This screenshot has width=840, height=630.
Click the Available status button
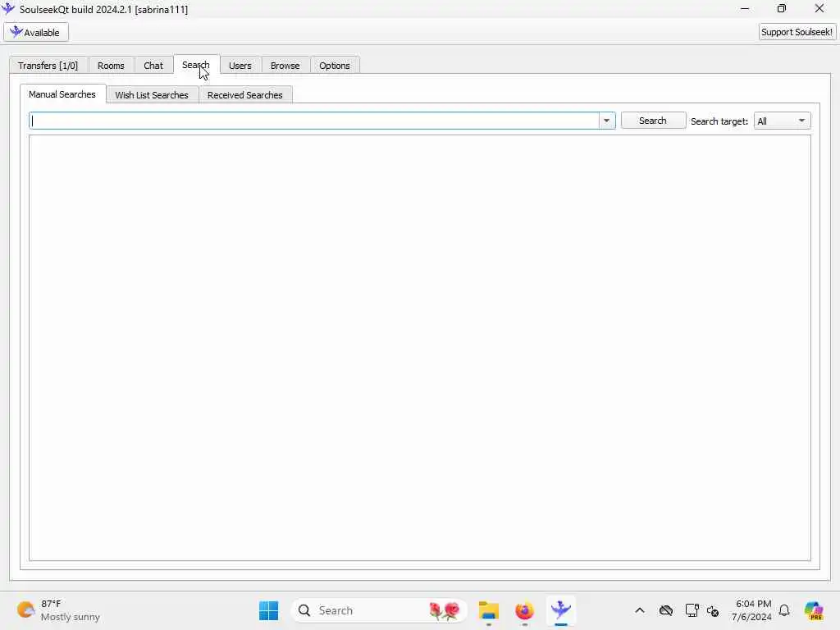tap(36, 32)
